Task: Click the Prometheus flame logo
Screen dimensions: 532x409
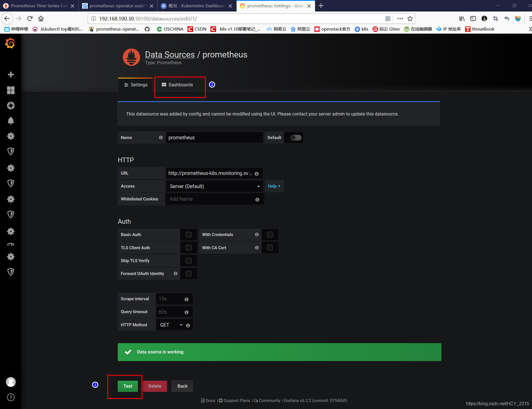Action: click(131, 57)
